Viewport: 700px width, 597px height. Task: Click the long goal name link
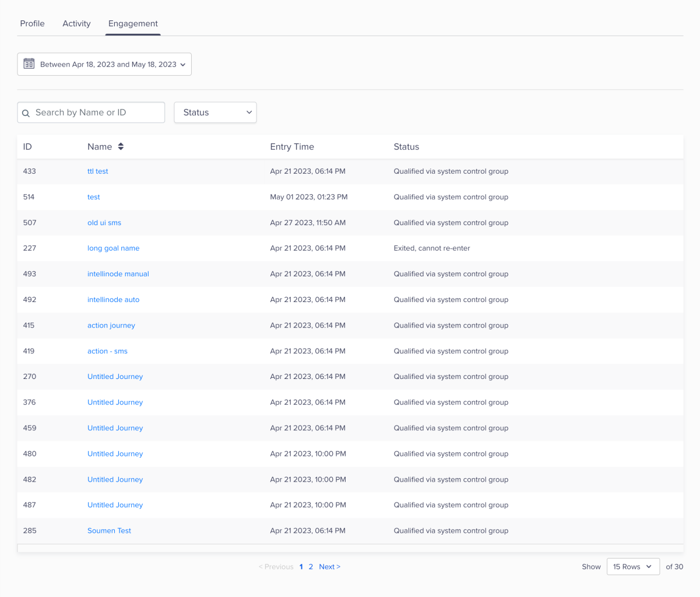pyautogui.click(x=113, y=248)
